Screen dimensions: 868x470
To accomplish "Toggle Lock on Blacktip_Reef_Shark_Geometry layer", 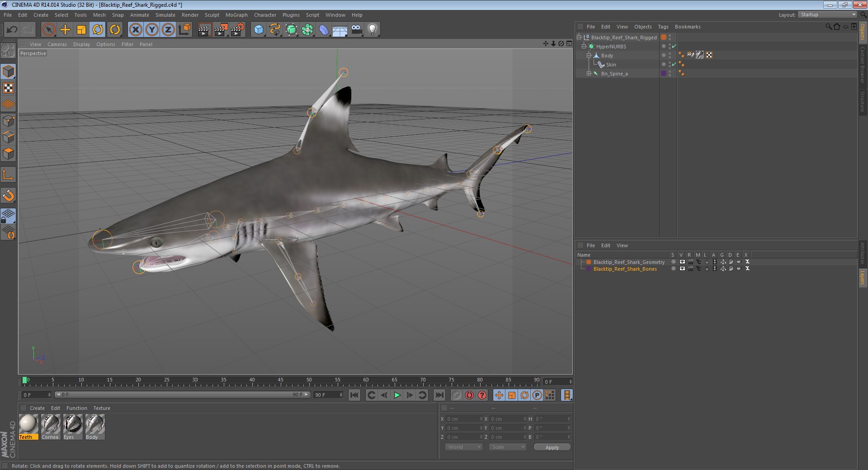I will [707, 262].
